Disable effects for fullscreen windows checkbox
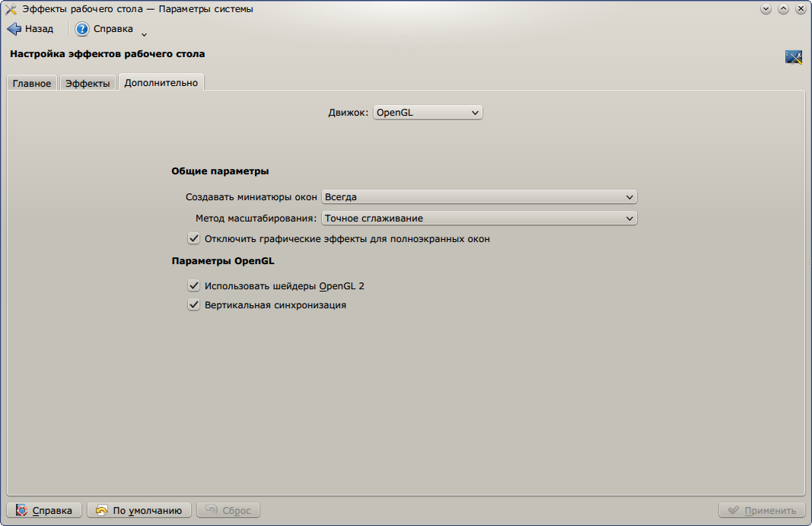This screenshot has height=526, width=812. [193, 238]
